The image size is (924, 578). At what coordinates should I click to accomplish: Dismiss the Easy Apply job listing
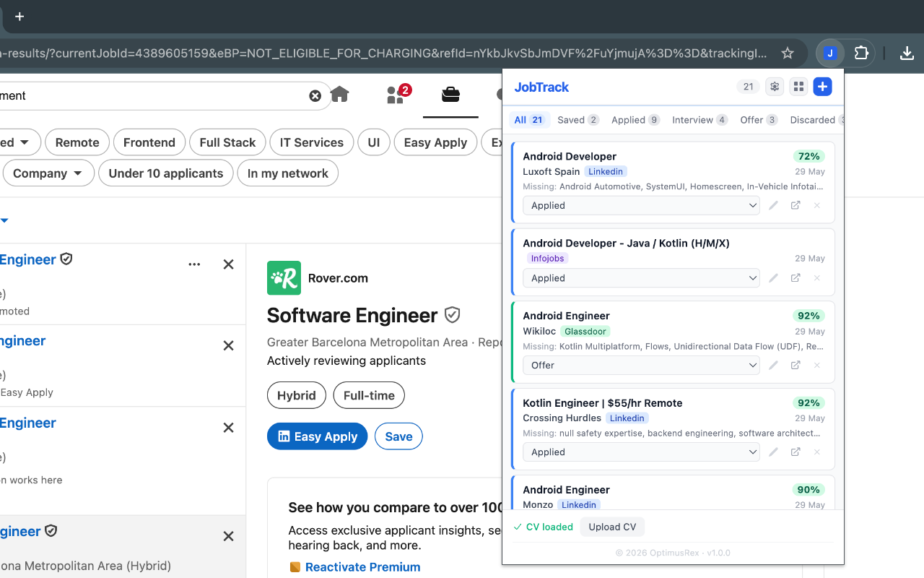pyautogui.click(x=228, y=346)
